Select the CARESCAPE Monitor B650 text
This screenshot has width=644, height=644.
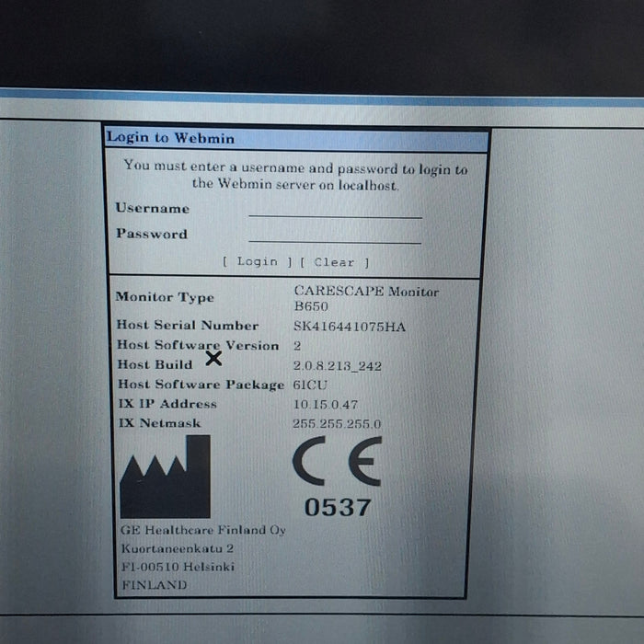click(x=365, y=298)
